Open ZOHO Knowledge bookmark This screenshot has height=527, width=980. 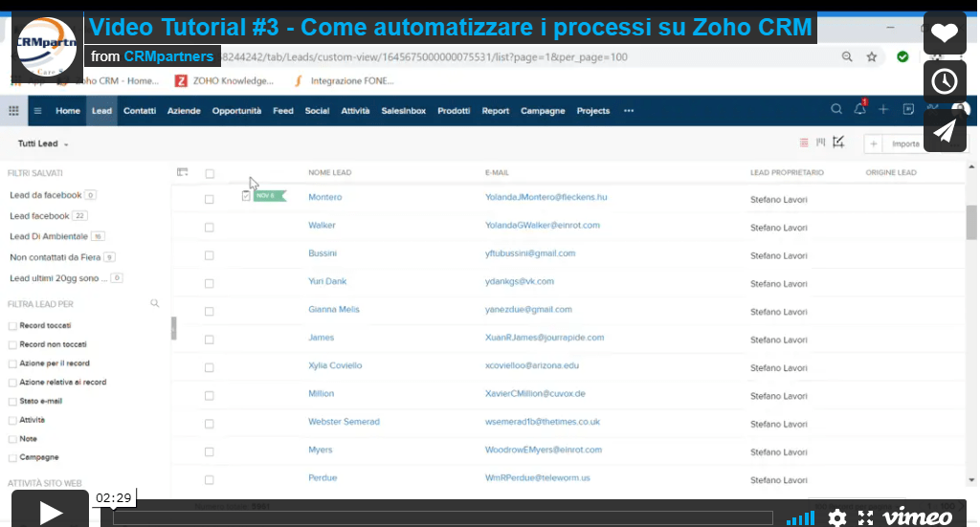point(224,80)
